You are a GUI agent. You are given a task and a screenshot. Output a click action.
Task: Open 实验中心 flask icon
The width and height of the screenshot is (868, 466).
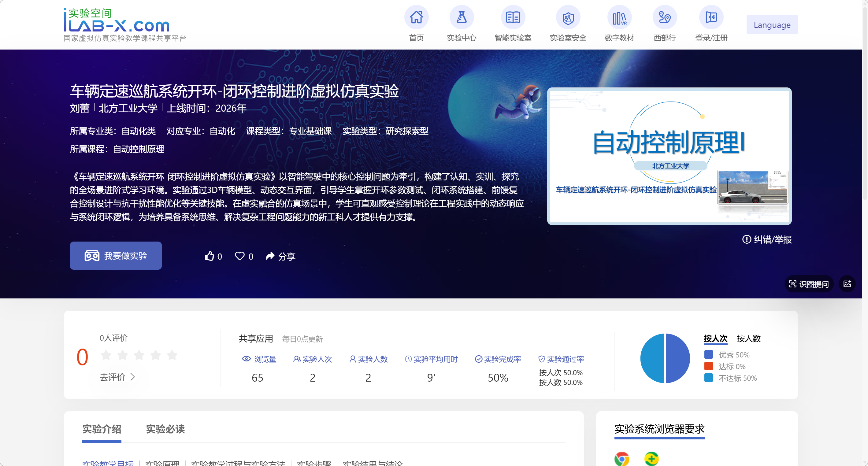coord(461,17)
